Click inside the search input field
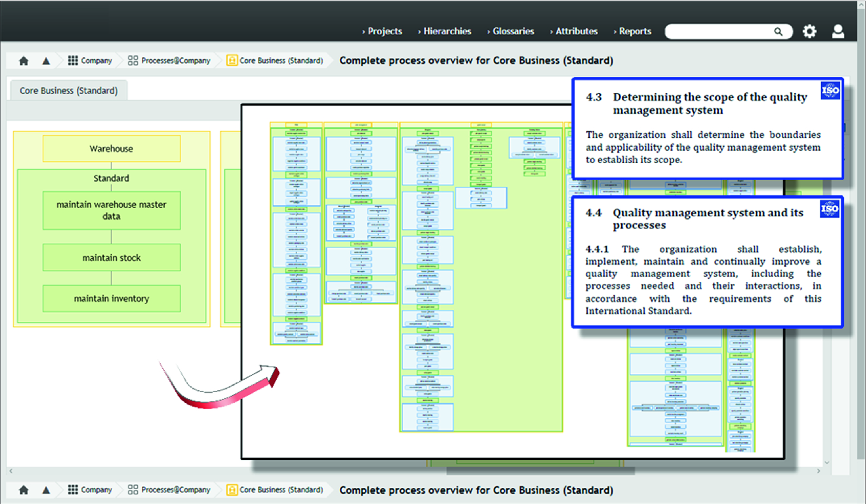 [720, 31]
